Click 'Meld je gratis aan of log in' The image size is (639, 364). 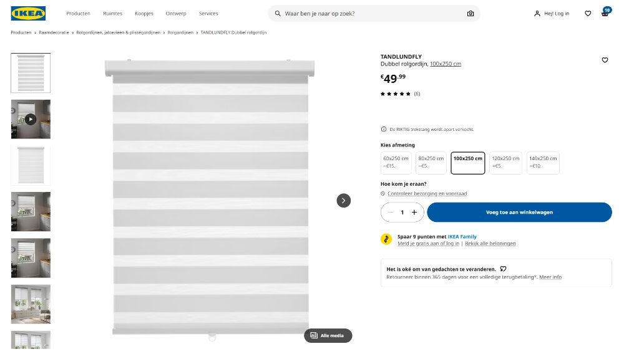coord(428,244)
